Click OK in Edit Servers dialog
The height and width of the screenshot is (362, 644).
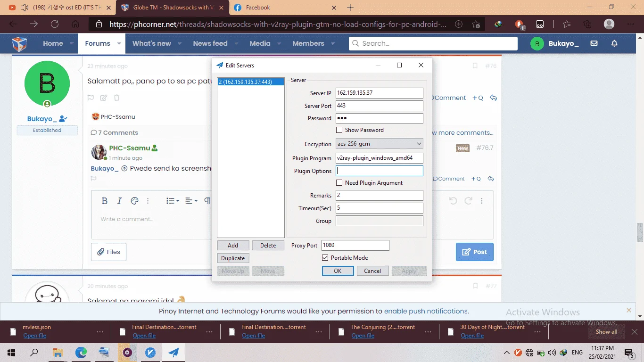pyautogui.click(x=338, y=271)
